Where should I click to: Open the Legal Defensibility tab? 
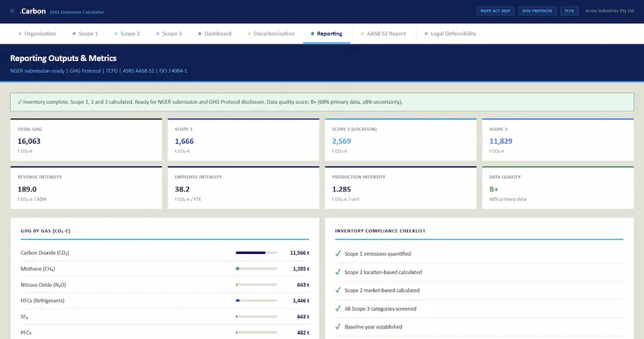tap(450, 34)
